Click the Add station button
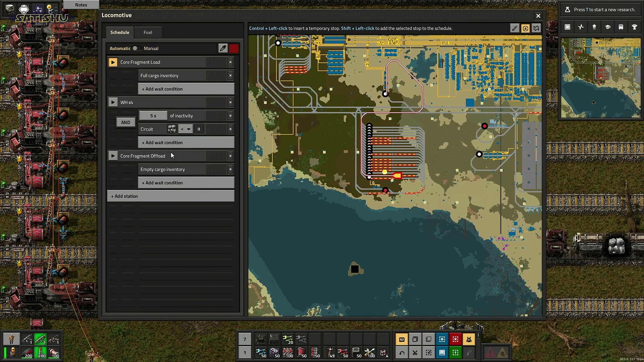 (170, 196)
